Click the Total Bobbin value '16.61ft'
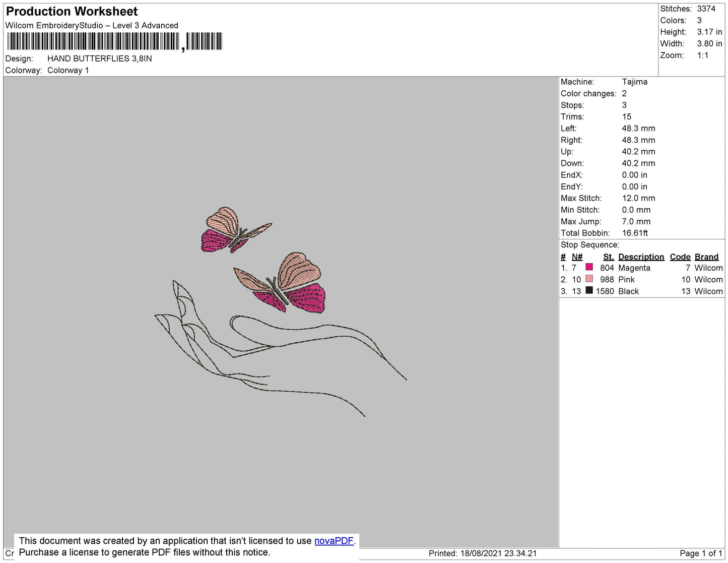 coord(635,233)
